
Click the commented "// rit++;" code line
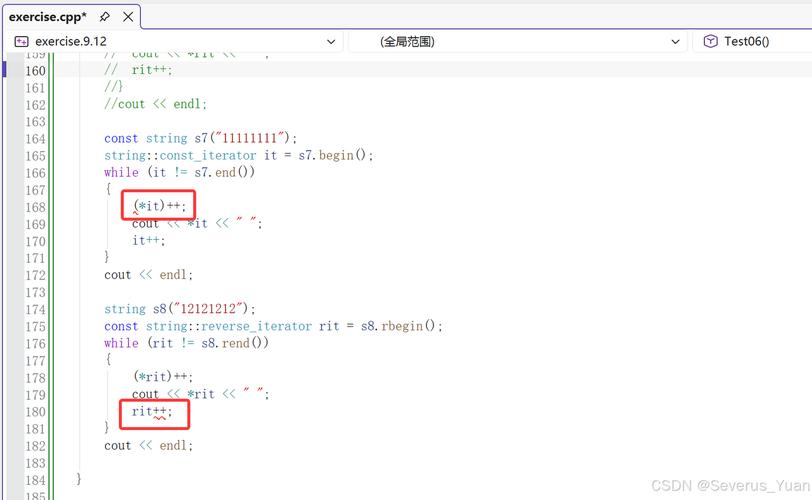138,70
